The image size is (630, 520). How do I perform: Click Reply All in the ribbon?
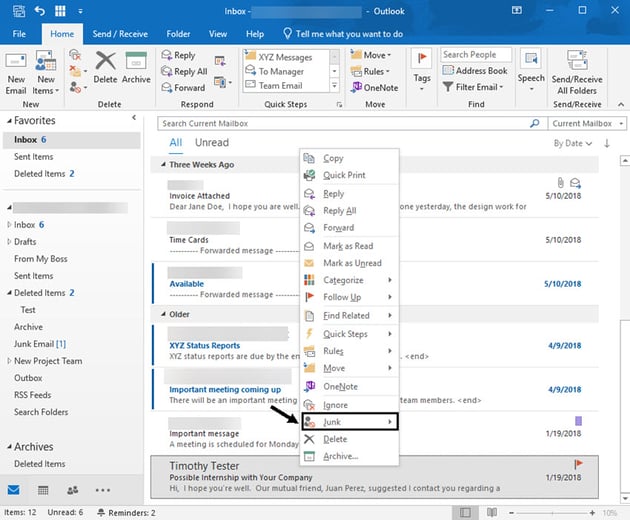[x=184, y=72]
